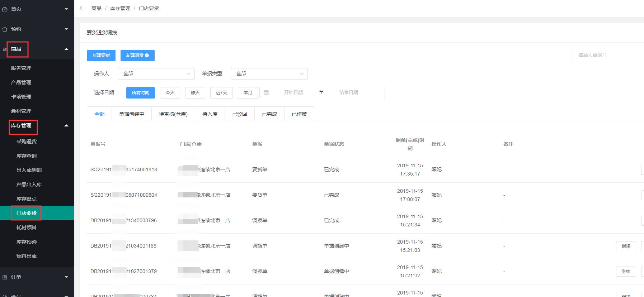This screenshot has height=297, width=644.
Task: Open the 操作人 dropdown
Action: (x=156, y=74)
